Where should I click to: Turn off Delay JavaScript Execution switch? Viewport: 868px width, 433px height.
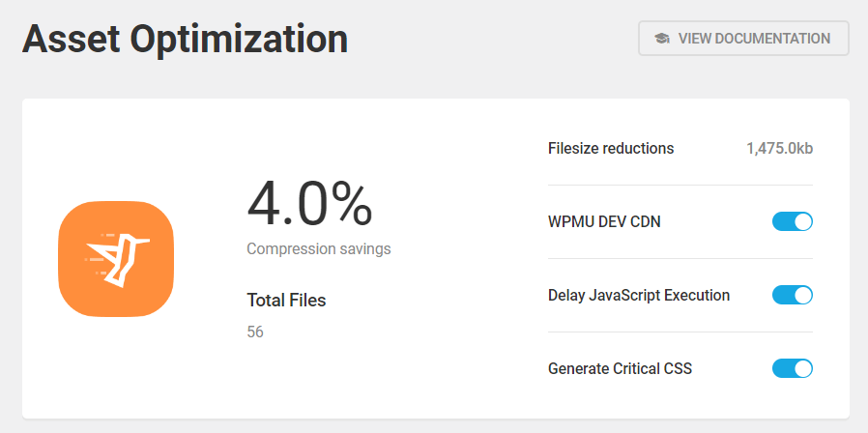792,295
